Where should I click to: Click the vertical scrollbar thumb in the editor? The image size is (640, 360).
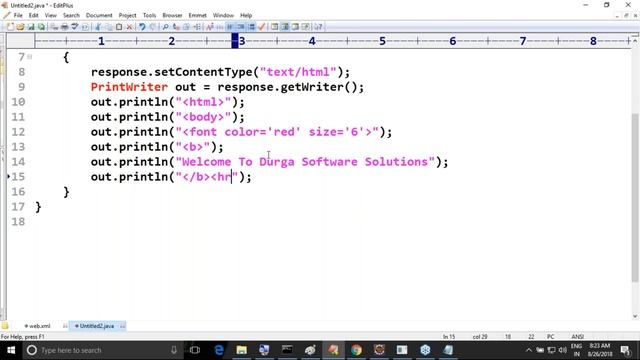coord(635,198)
